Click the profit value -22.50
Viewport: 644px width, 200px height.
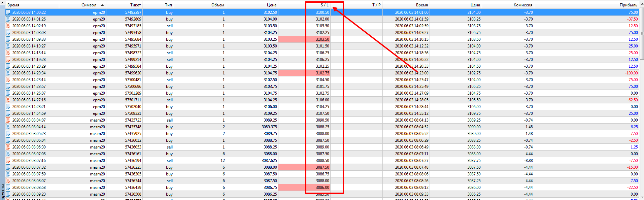point(633,188)
